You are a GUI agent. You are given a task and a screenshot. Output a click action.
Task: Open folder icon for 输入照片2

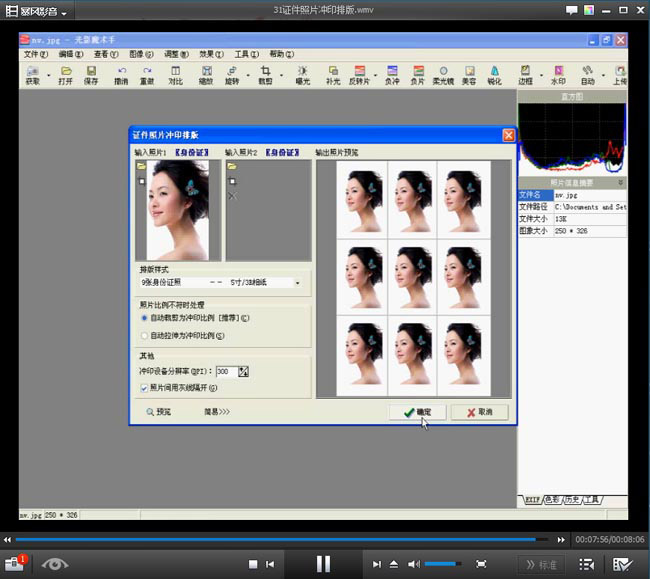point(232,166)
